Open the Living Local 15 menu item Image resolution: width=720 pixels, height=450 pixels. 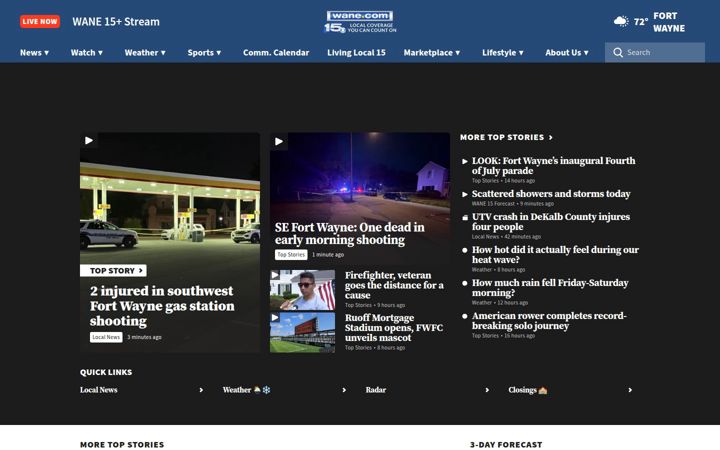[356, 52]
